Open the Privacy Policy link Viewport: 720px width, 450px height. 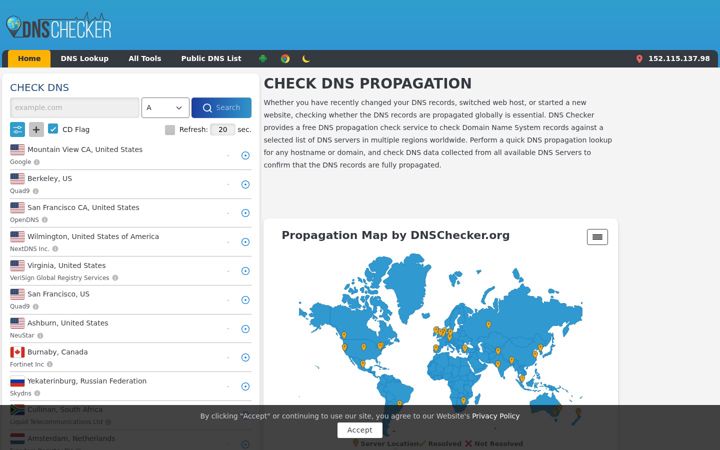[495, 416]
